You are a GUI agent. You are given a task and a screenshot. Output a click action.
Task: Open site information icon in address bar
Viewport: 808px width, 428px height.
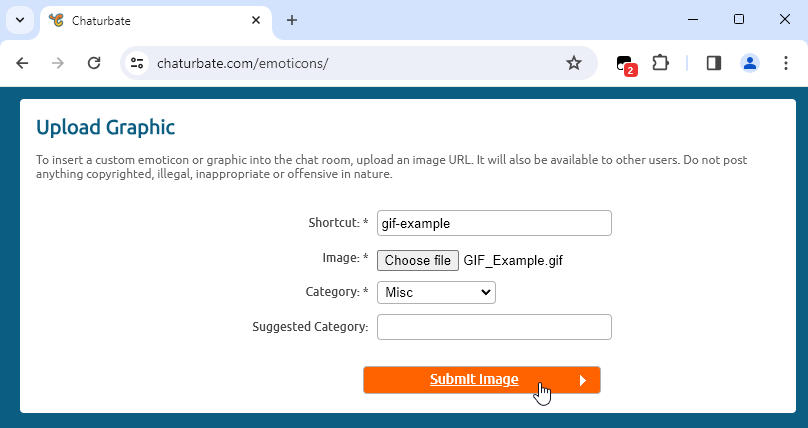pos(138,63)
